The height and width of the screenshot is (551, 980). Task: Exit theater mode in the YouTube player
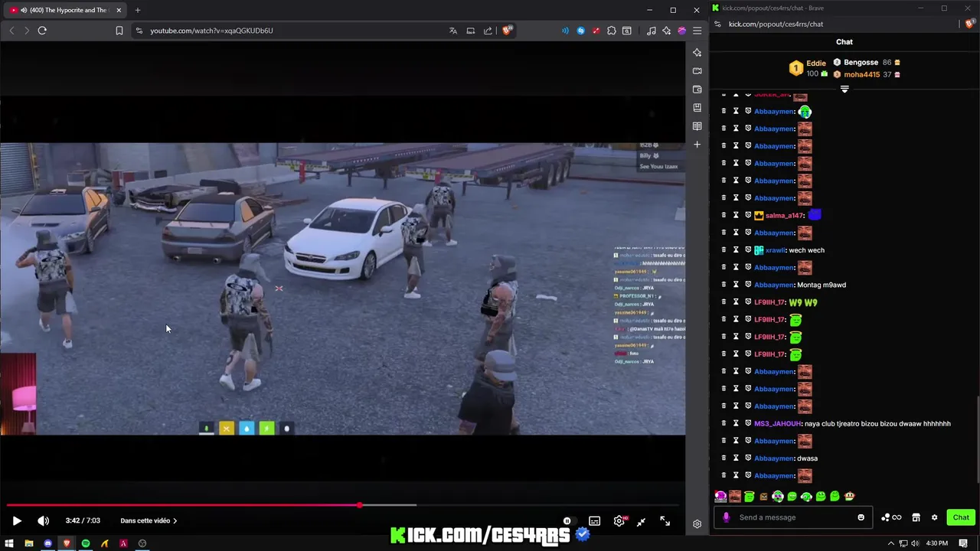(642, 521)
